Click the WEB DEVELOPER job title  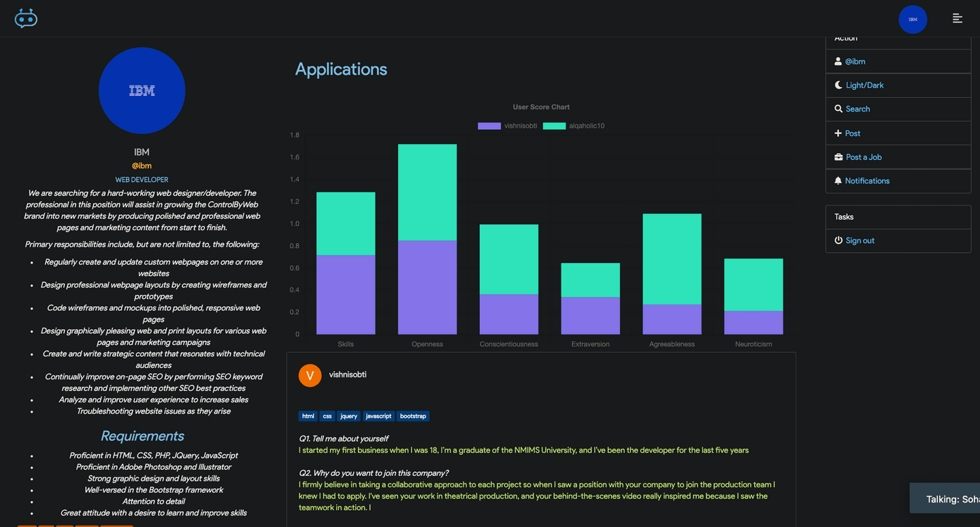pyautogui.click(x=142, y=180)
